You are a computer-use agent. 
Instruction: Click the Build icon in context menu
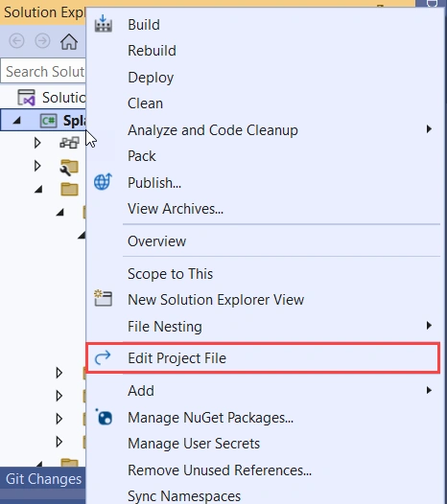(x=104, y=24)
